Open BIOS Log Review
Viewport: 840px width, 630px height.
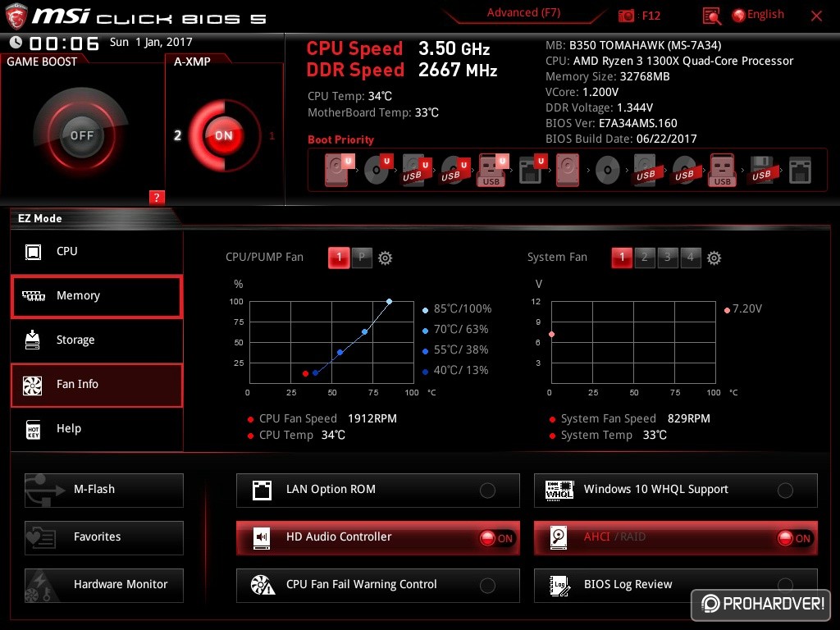(676, 585)
